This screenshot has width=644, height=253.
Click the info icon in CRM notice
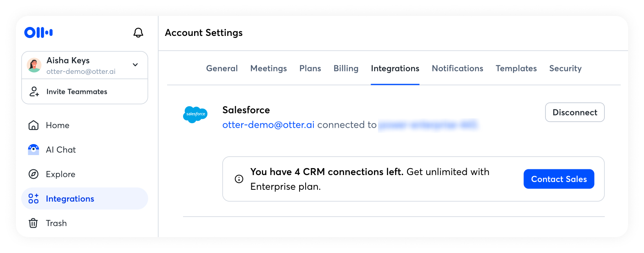239,179
